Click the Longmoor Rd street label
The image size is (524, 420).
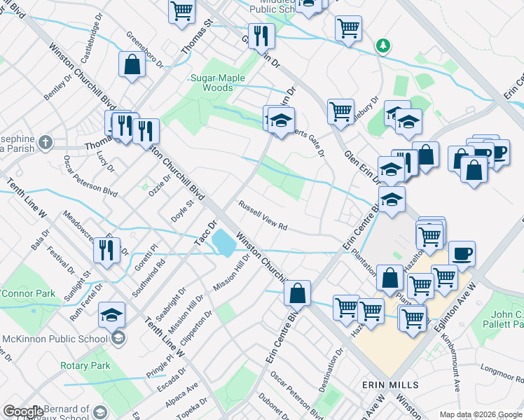coord(502,373)
